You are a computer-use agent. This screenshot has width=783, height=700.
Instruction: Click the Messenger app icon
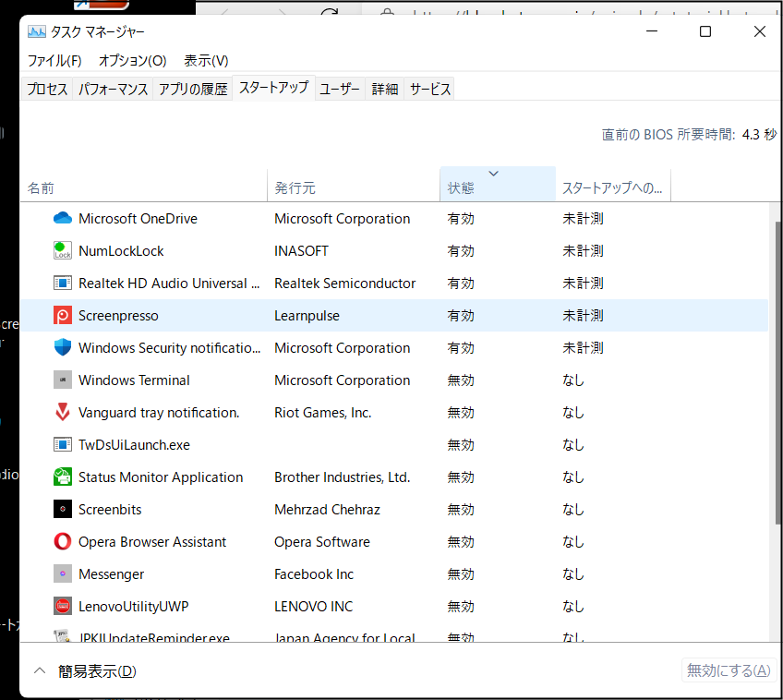point(63,573)
